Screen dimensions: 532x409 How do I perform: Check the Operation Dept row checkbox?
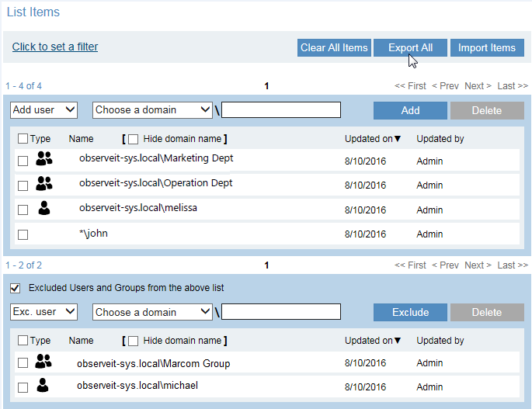23,185
